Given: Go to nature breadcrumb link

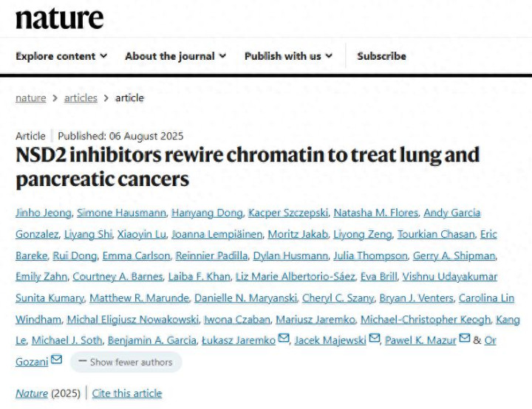Looking at the screenshot, I should point(31,98).
